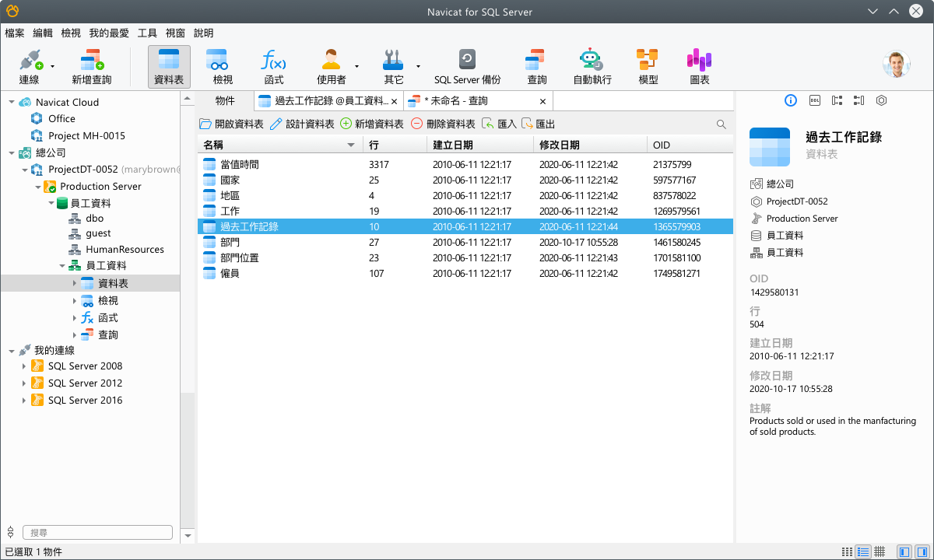934x560 pixels.
Task: Open the dropdown arrow next to 使用者
Action: [356, 67]
